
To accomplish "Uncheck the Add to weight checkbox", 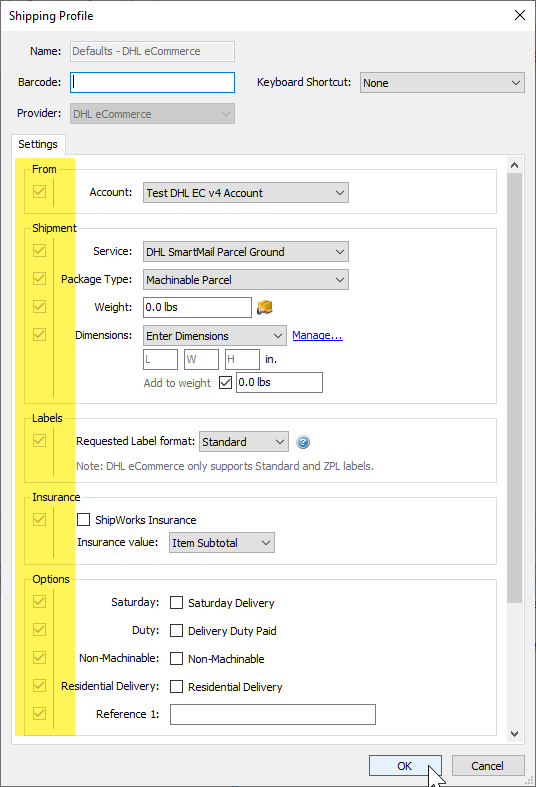I will [225, 382].
